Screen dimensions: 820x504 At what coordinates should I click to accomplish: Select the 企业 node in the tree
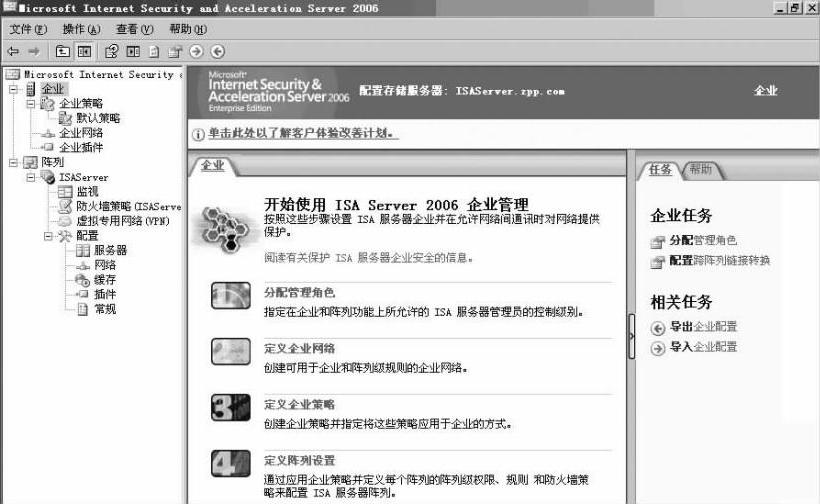pyautogui.click(x=53, y=89)
